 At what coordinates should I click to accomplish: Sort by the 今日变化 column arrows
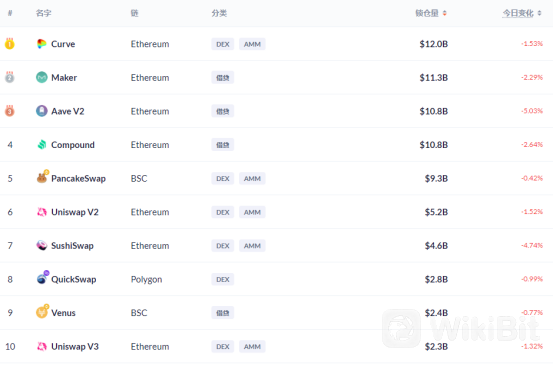pyautogui.click(x=539, y=13)
